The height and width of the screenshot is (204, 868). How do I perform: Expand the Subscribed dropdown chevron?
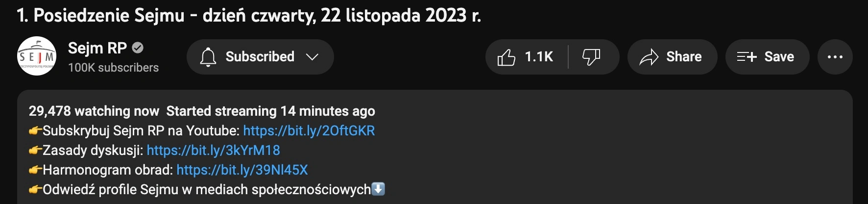tap(312, 57)
